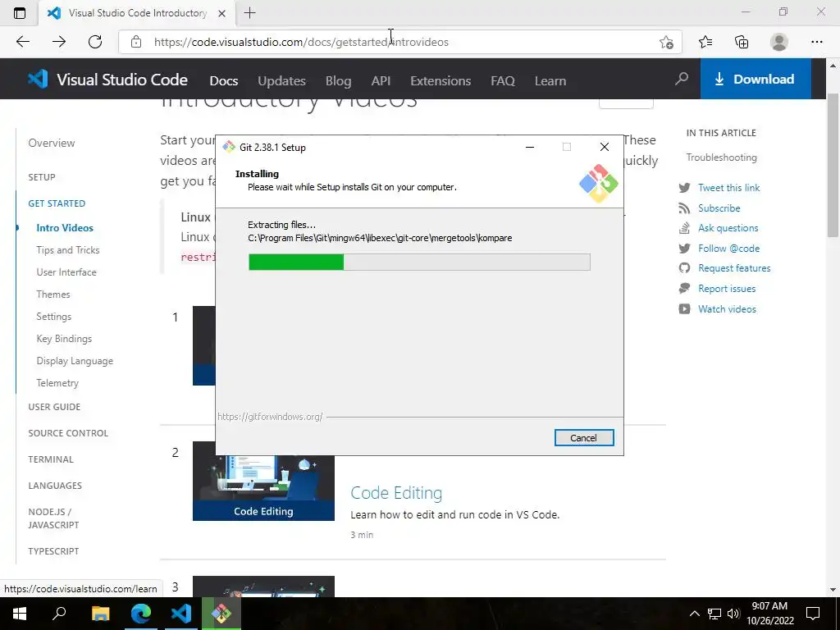The height and width of the screenshot is (630, 840).
Task: Open the Favorites list icon
Action: coord(705,42)
